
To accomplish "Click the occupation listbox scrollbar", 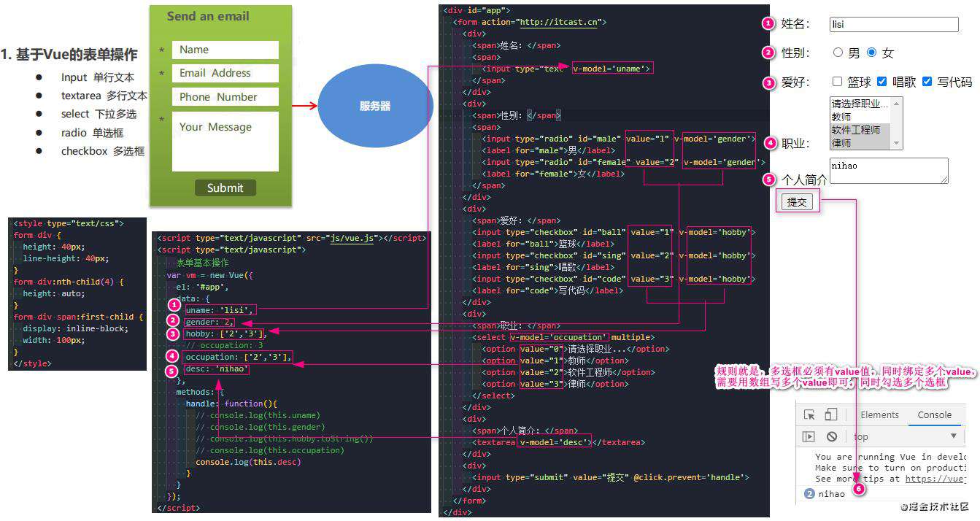I will click(897, 123).
